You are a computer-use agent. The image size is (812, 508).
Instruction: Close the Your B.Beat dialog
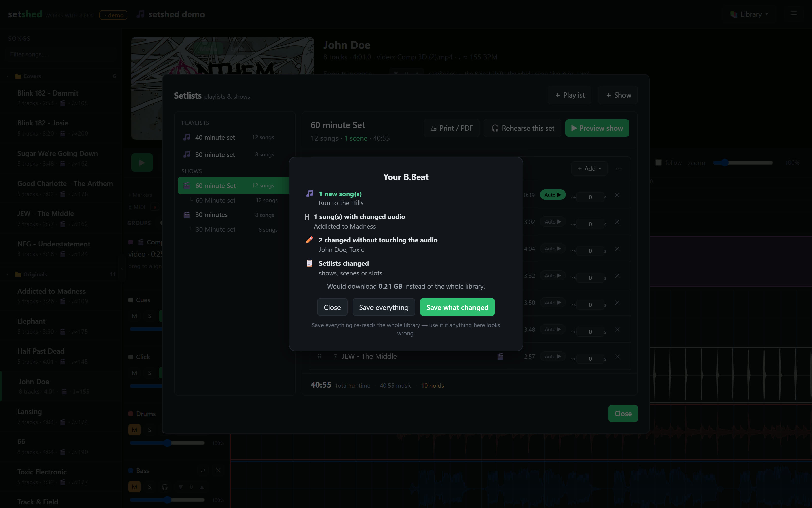[x=332, y=307]
